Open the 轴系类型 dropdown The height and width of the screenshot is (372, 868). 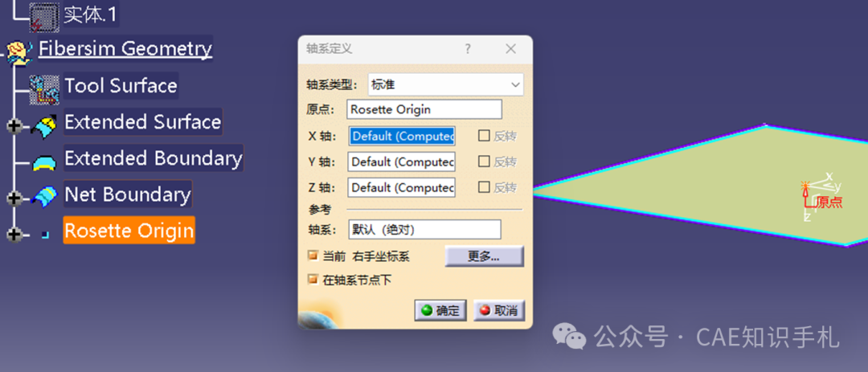(x=445, y=84)
